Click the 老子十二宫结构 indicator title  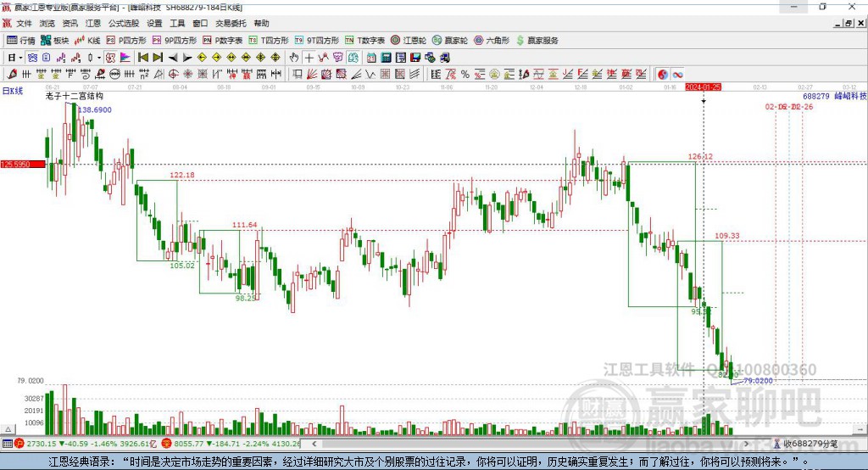point(75,96)
